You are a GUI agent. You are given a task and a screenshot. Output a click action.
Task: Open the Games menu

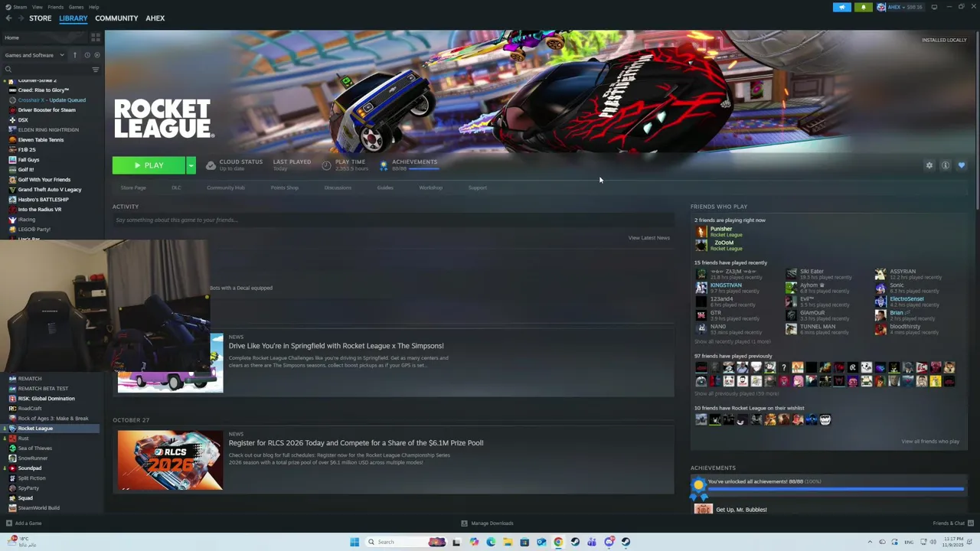[76, 7]
